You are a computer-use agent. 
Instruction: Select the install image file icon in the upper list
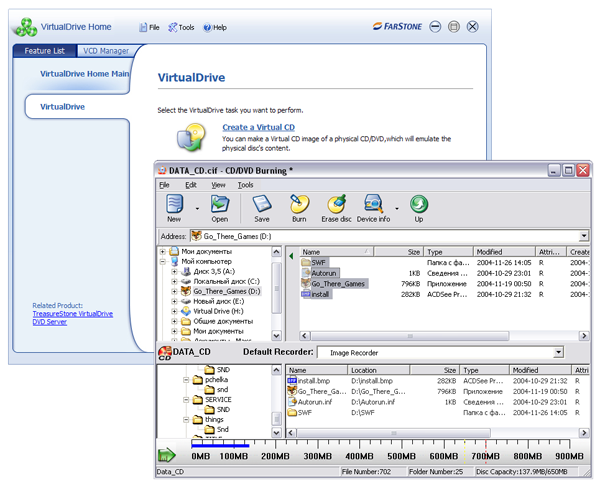[306, 294]
